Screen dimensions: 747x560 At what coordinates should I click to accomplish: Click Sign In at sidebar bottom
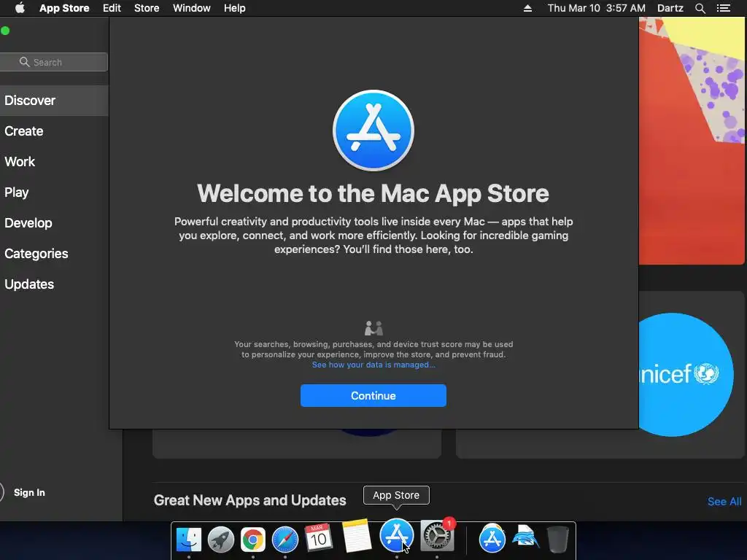29,492
